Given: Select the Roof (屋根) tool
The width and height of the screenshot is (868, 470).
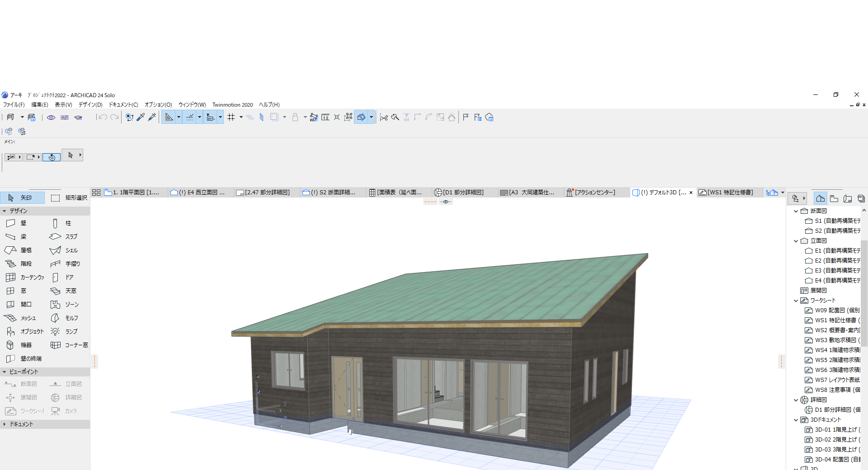Looking at the screenshot, I should click(x=18, y=250).
